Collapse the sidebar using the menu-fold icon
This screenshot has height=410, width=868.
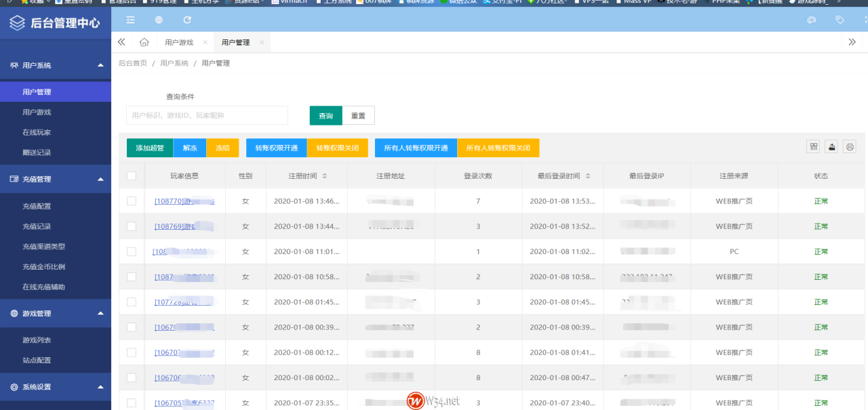tap(130, 20)
